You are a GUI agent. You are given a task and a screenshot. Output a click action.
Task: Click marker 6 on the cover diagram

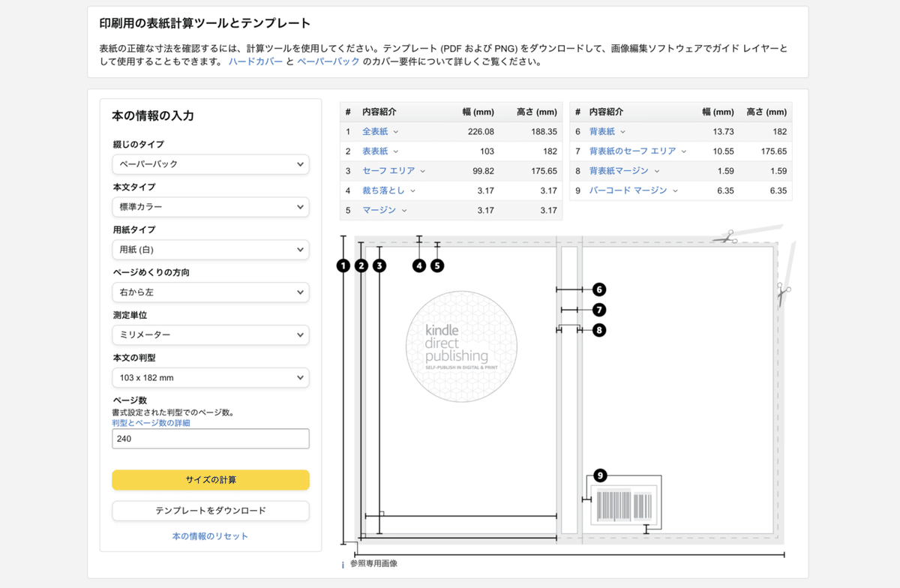click(598, 289)
